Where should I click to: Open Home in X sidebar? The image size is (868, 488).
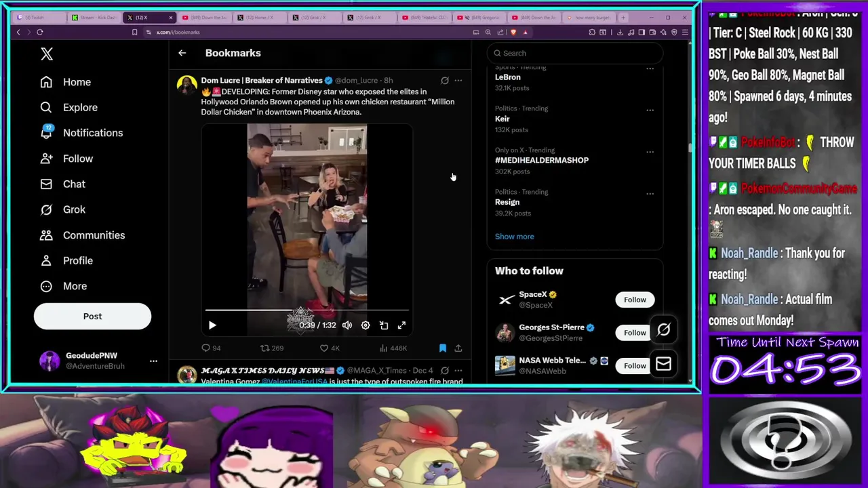(x=65, y=82)
